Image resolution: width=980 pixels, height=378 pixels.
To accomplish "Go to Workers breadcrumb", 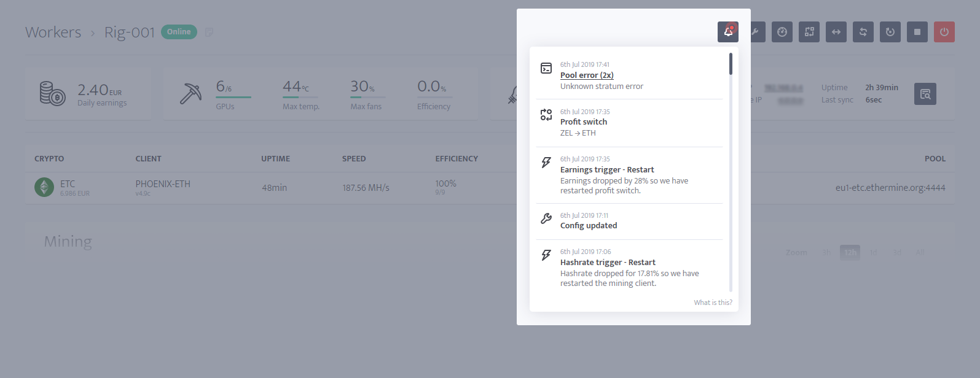I will point(53,33).
